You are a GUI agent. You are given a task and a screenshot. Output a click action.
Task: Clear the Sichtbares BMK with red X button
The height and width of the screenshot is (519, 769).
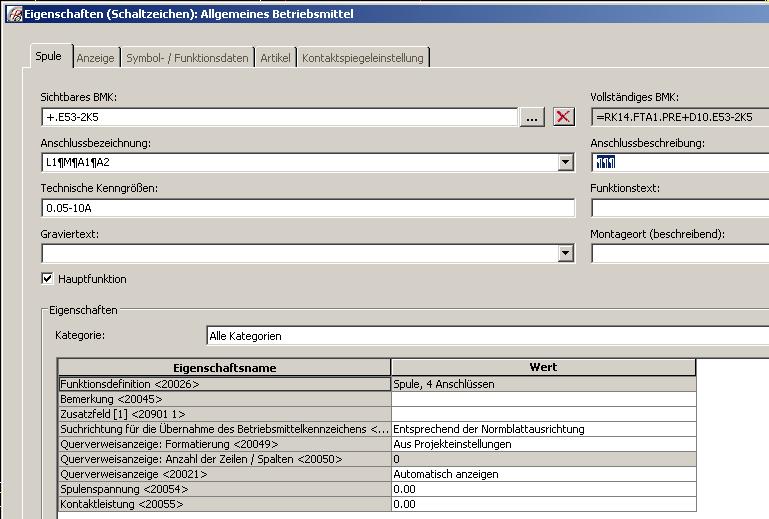[x=564, y=117]
